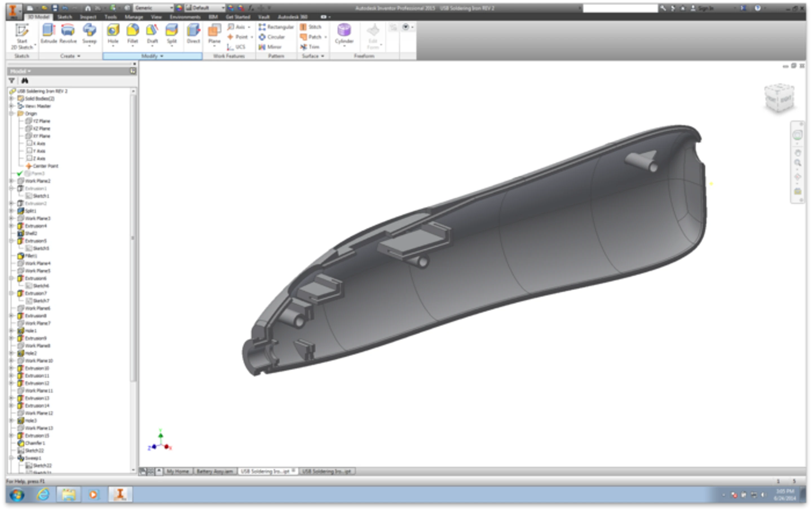The image size is (812, 511).
Task: Switch to the Environments ribbon tab
Action: [185, 17]
